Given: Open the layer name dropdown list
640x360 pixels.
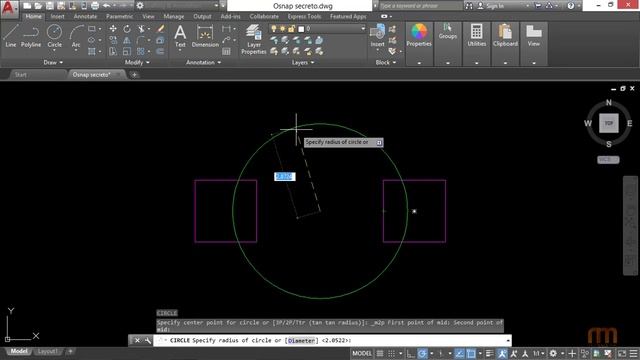Looking at the screenshot, I should (x=362, y=29).
